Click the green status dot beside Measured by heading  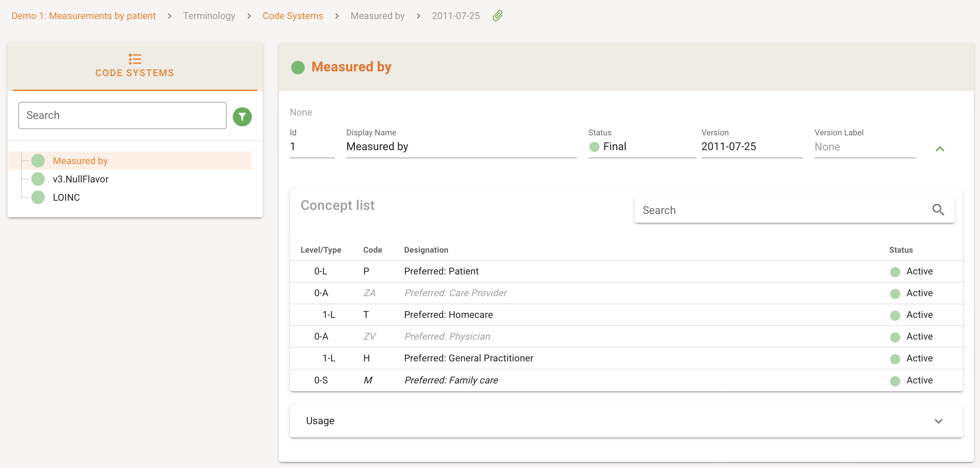click(298, 67)
